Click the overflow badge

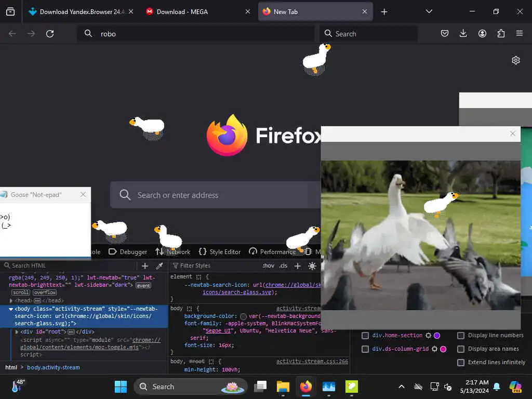tap(45, 292)
